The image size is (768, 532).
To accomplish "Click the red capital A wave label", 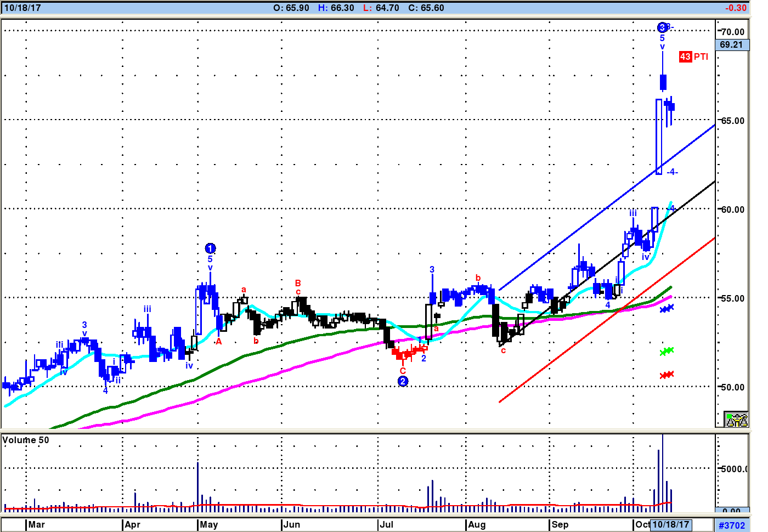I will coord(218,341).
